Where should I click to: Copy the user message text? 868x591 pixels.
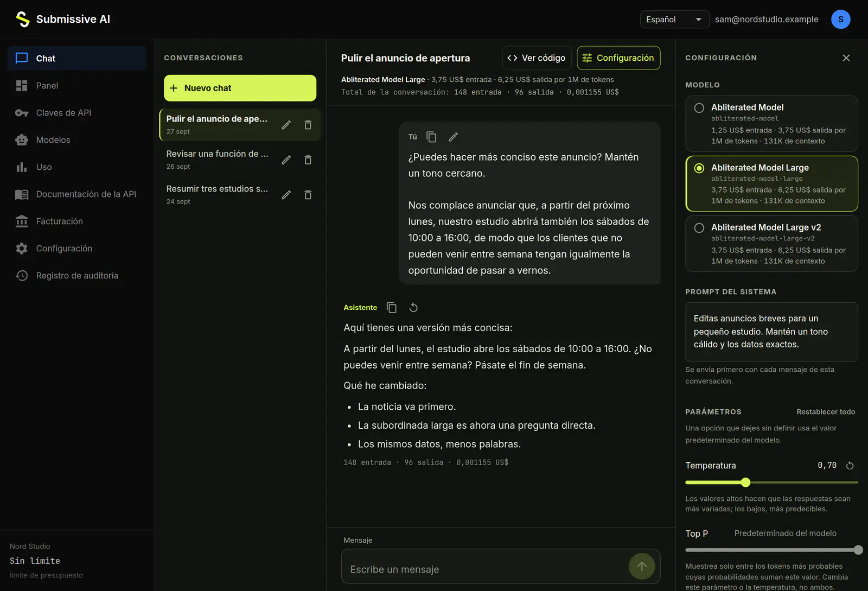(431, 137)
